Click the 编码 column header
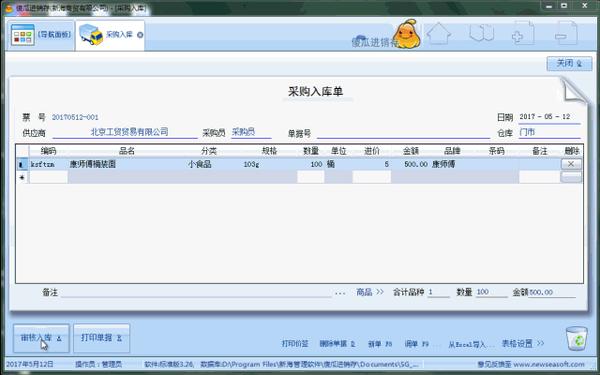Viewport: 600px width, 375px height. tap(48, 151)
